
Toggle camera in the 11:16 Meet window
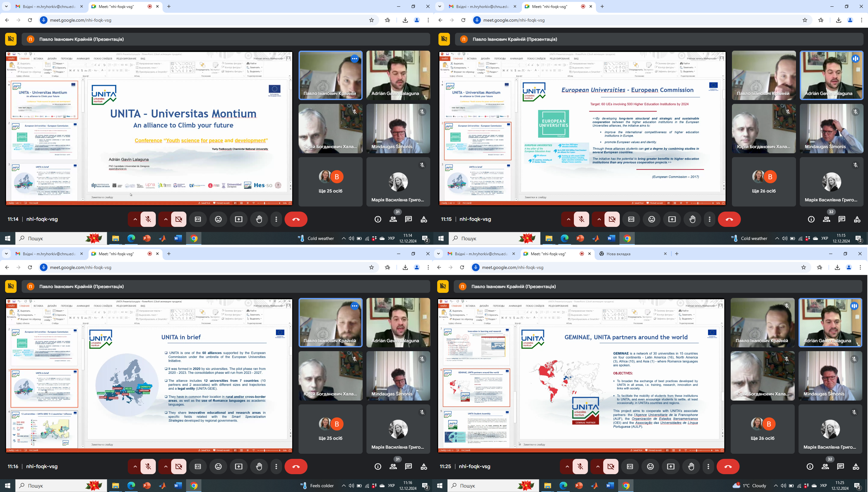[x=179, y=466]
